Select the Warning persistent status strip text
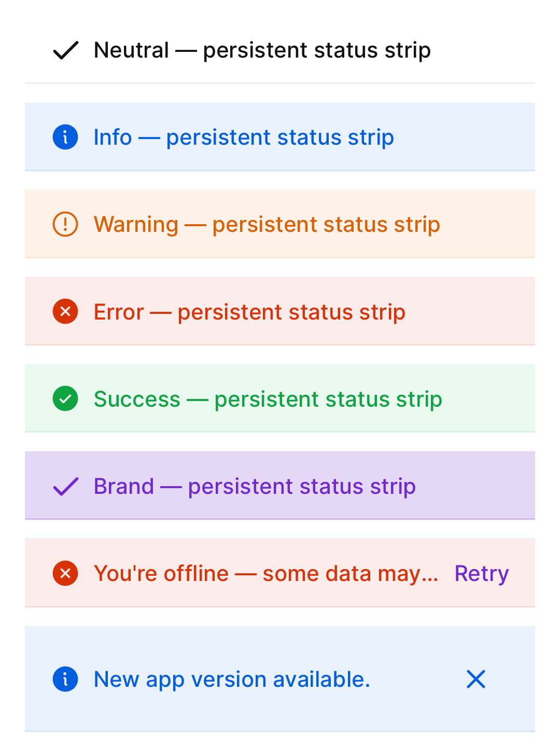560x747 pixels. [267, 225]
